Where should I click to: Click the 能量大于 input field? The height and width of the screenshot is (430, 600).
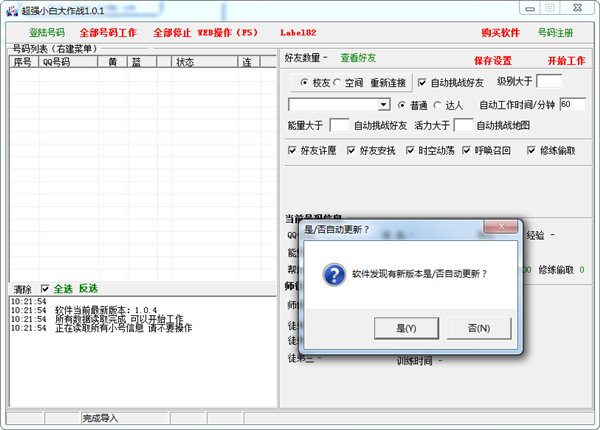(x=339, y=125)
